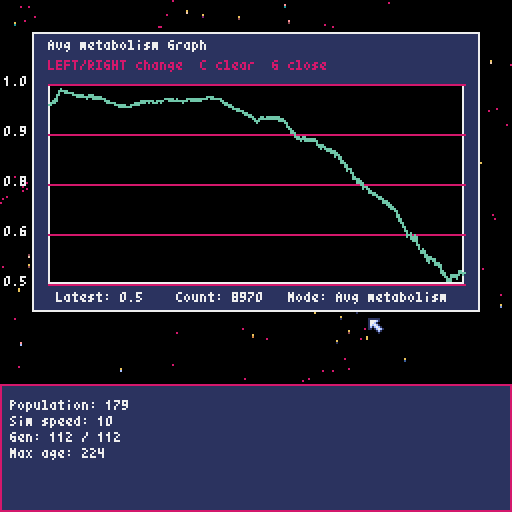Click the green curve where it crosses the 0.8 gridline

(361, 185)
